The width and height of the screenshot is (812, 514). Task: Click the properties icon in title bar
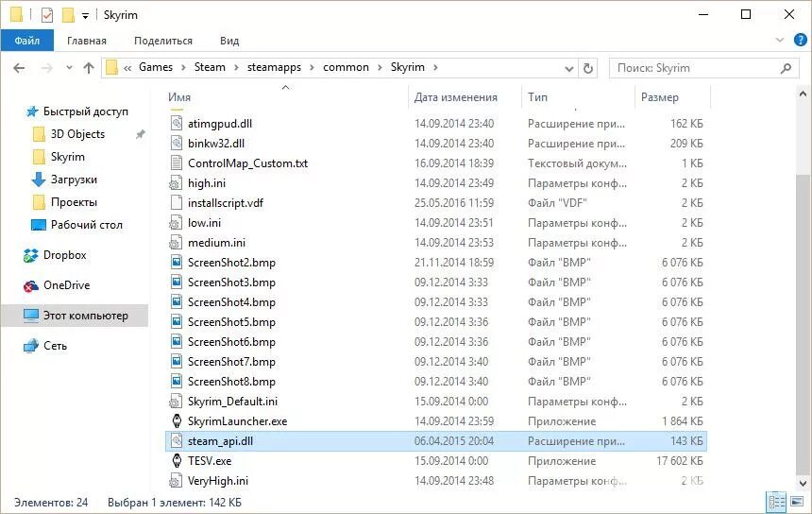point(47,14)
